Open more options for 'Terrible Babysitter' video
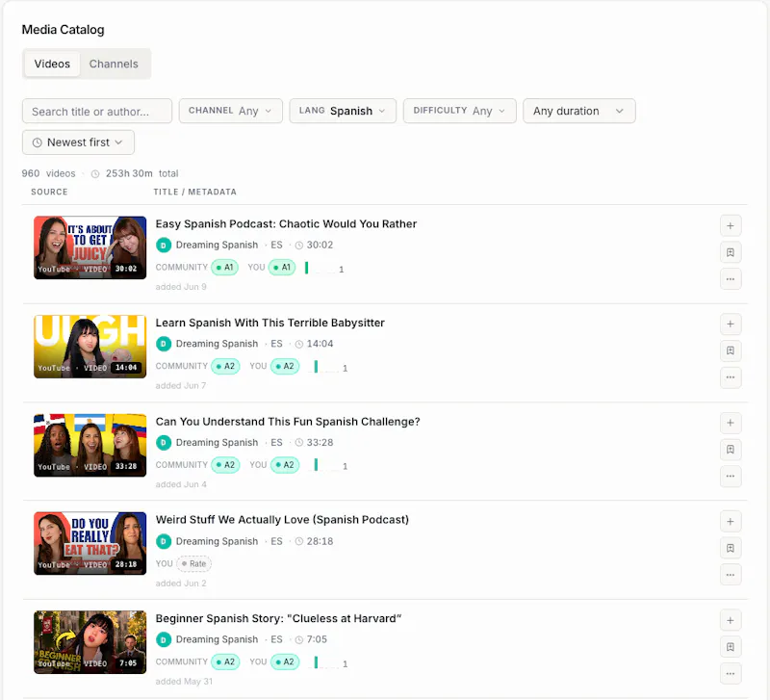 click(731, 377)
